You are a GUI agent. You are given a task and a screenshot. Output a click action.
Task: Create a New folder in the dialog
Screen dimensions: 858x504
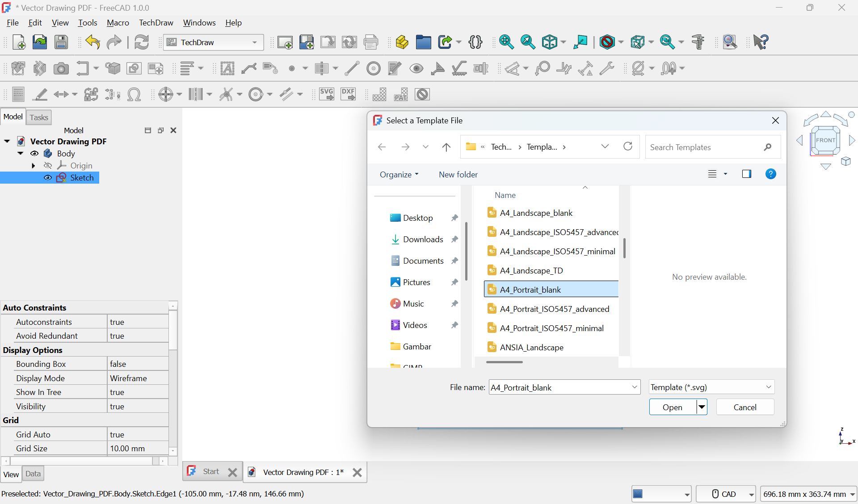(458, 174)
